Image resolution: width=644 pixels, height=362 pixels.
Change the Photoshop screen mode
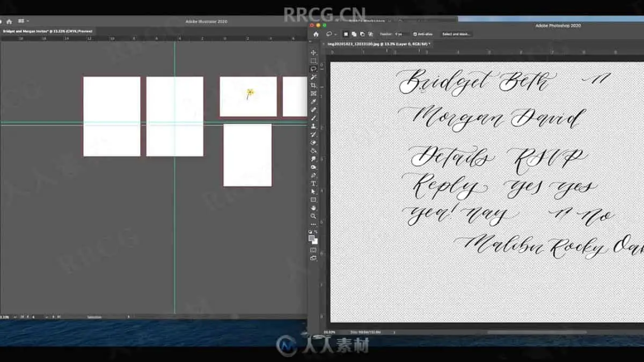tap(313, 258)
